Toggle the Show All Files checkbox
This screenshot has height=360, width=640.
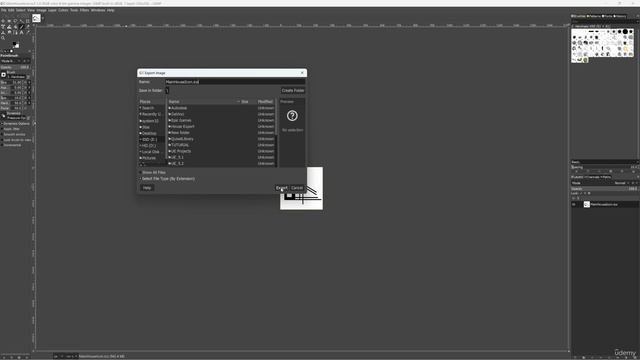click(x=140, y=173)
